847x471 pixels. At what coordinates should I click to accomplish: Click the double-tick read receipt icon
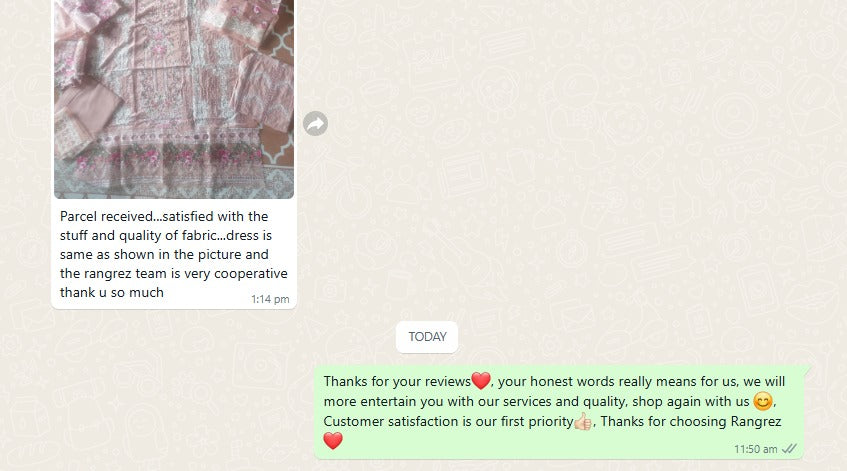(x=789, y=449)
